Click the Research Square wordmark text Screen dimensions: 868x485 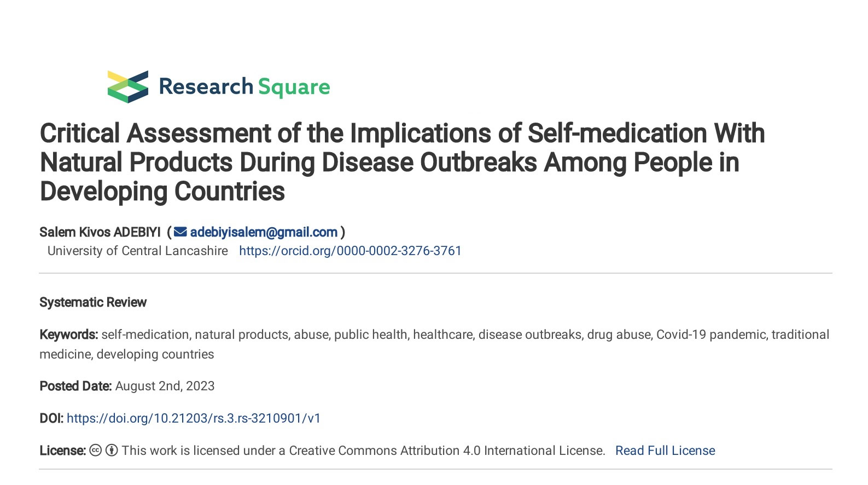(x=244, y=86)
